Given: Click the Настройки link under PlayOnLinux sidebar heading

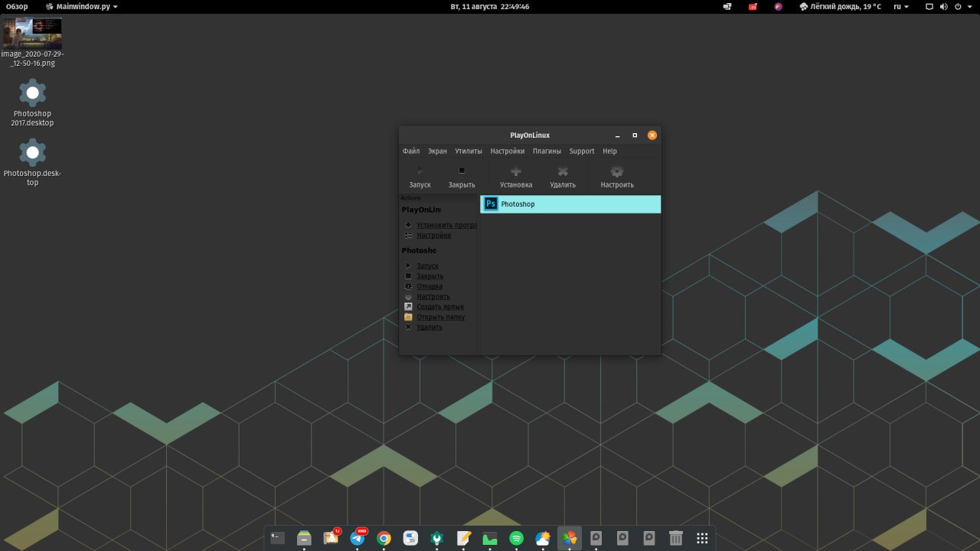Looking at the screenshot, I should (433, 236).
